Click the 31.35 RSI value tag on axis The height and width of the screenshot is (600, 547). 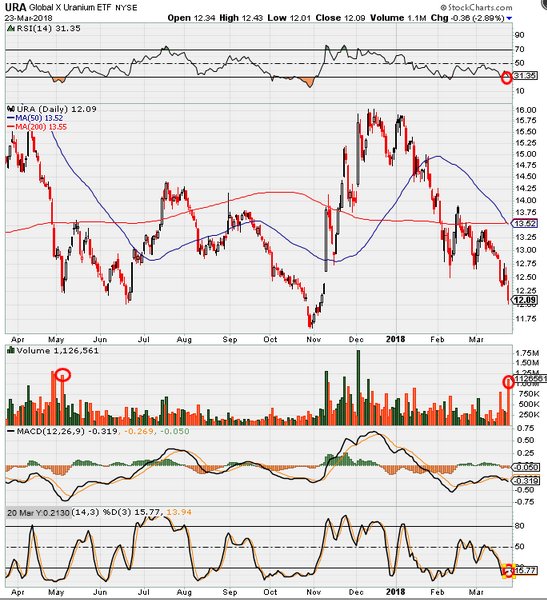pos(525,76)
